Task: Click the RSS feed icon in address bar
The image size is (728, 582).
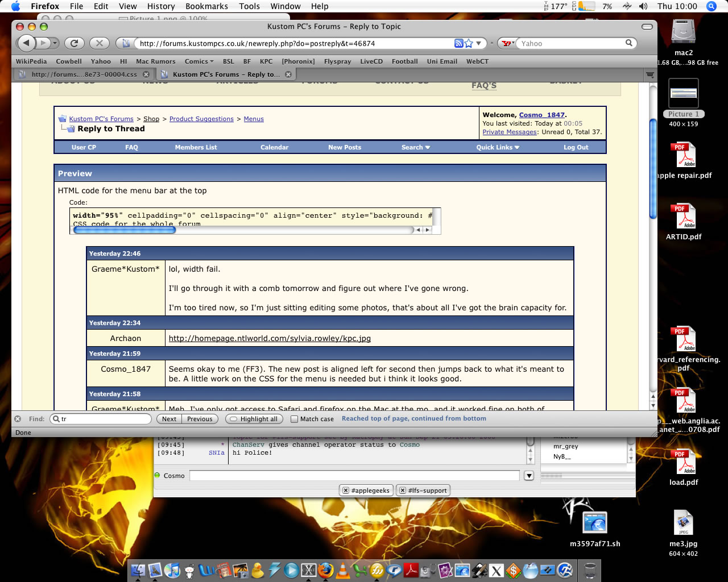Action: [458, 43]
